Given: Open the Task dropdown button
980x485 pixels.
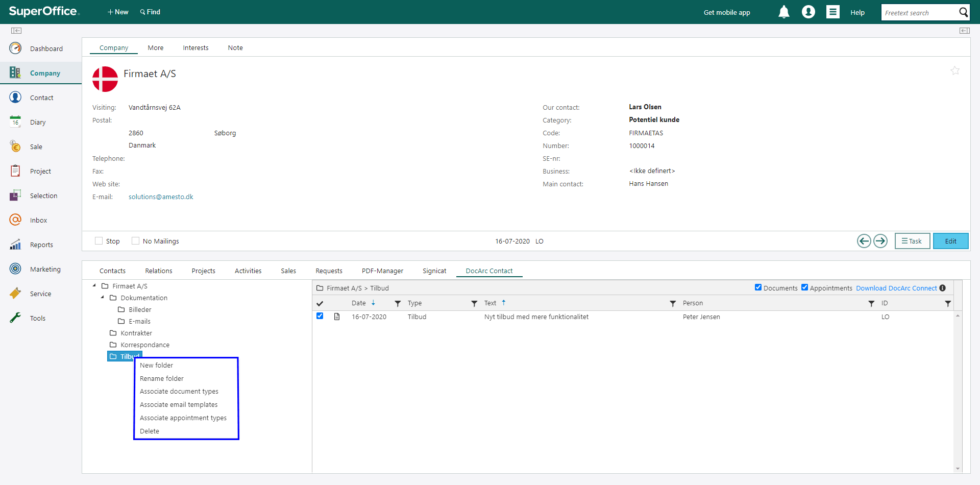Looking at the screenshot, I should tap(912, 241).
